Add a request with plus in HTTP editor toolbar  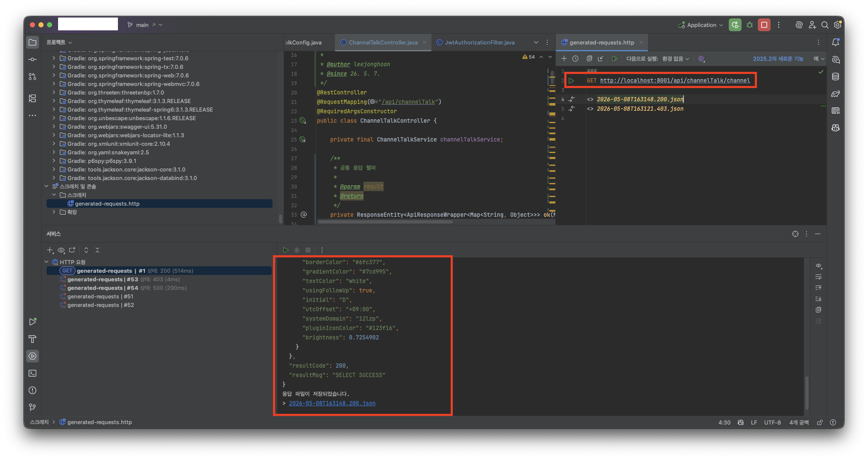pos(564,59)
